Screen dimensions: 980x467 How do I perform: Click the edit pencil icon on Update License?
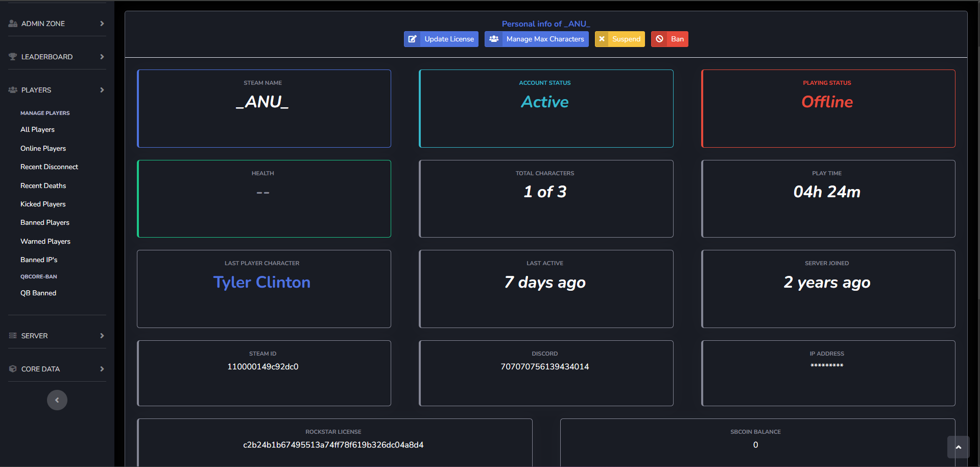point(413,39)
